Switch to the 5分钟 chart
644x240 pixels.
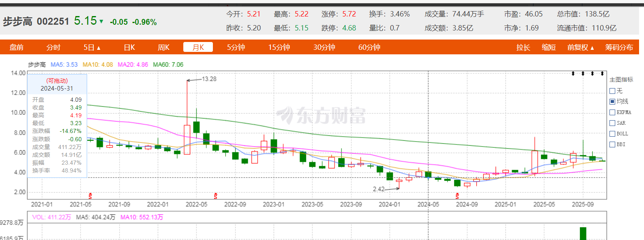pyautogui.click(x=236, y=47)
